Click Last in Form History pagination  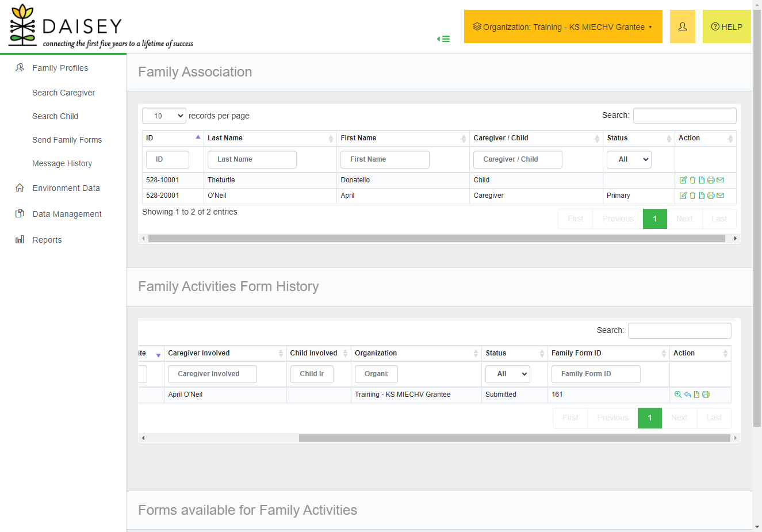tap(714, 418)
